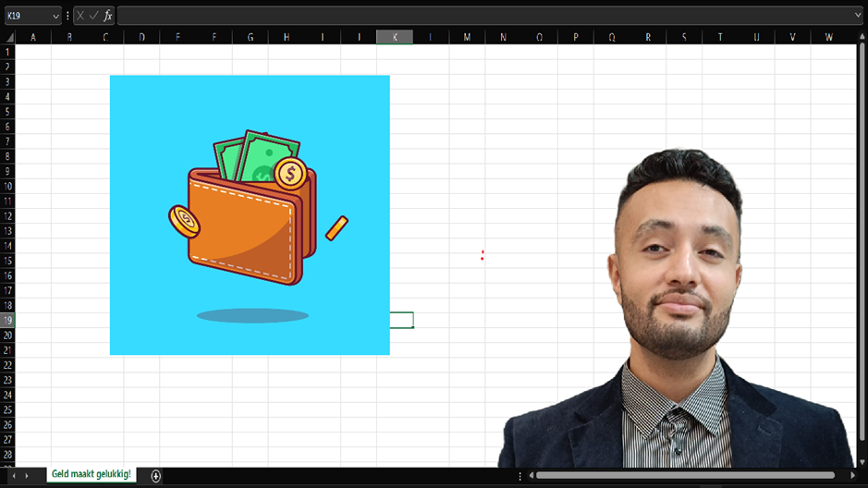Click the Select All corner triangle

point(8,37)
